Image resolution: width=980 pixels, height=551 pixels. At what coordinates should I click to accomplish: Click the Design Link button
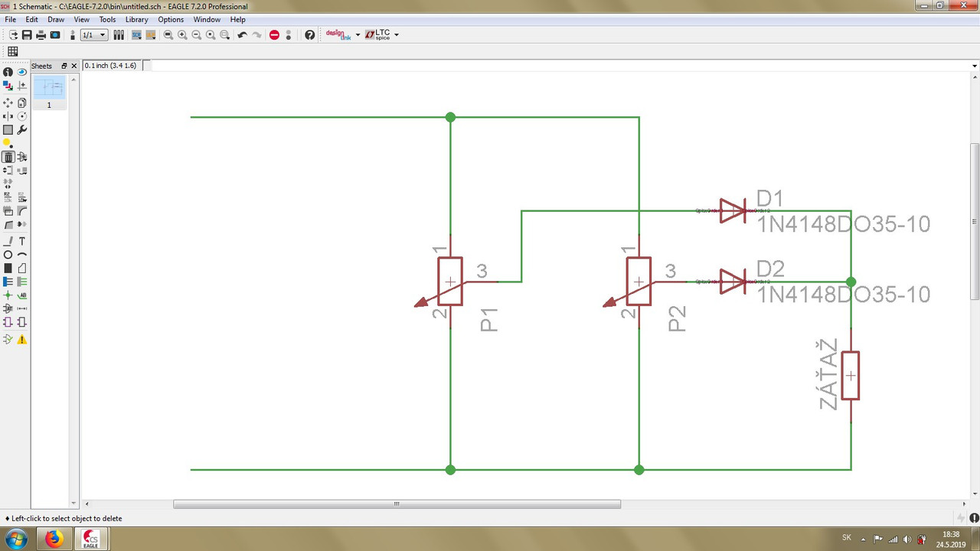click(338, 35)
